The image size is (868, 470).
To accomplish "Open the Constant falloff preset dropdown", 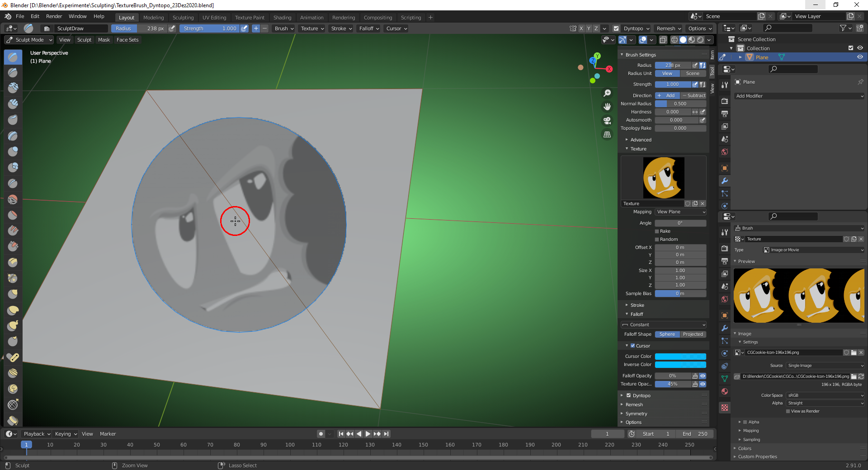I will tap(663, 324).
